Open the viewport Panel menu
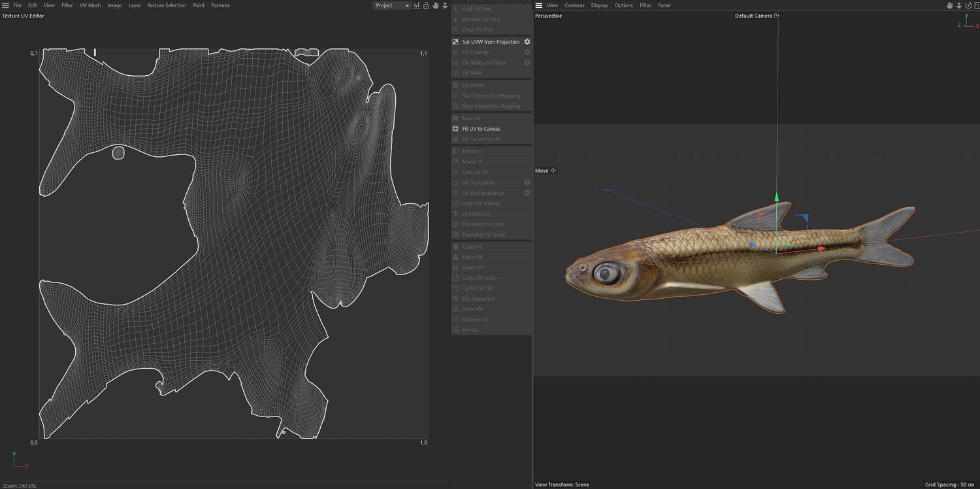Screen dimensions: 980x489 pos(664,5)
